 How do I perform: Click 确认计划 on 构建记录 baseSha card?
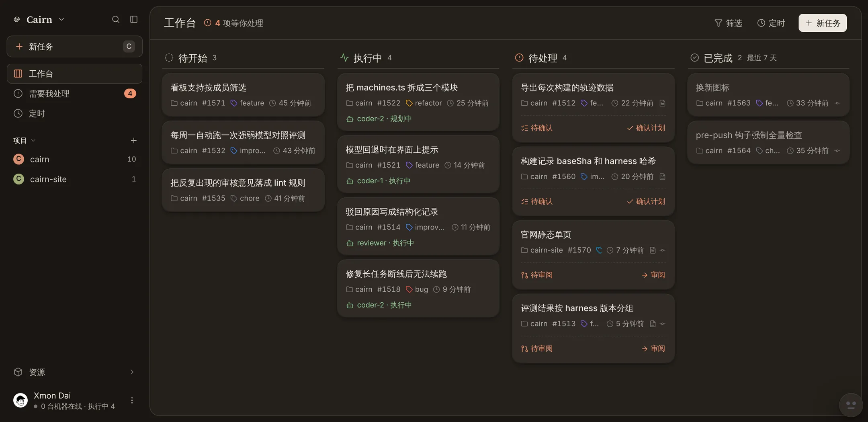pos(646,201)
